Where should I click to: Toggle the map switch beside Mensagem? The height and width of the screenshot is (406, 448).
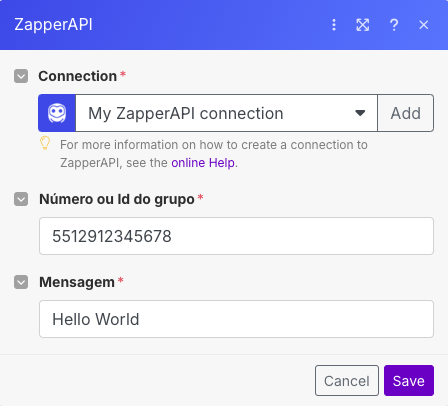[21, 282]
